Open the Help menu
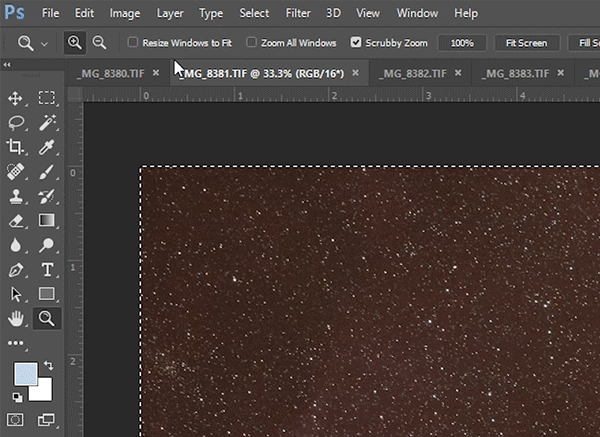The width and height of the screenshot is (600, 437). (x=466, y=13)
